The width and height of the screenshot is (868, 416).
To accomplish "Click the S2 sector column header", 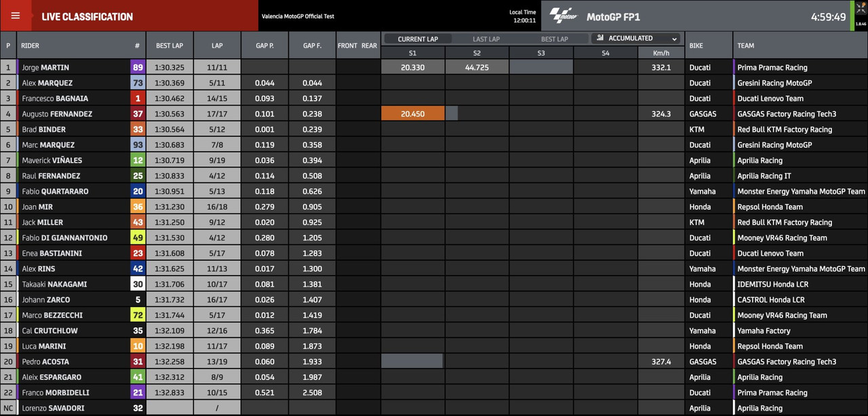I will click(x=477, y=52).
